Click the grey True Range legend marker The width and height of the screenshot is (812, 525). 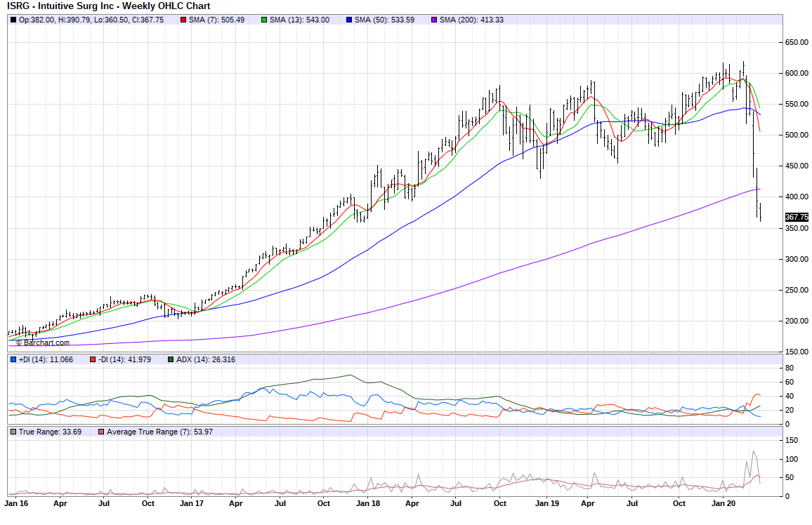pos(13,432)
